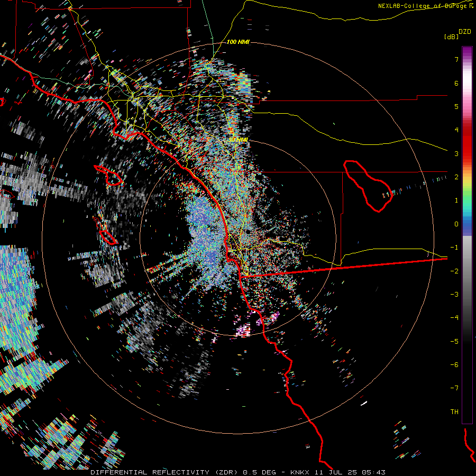Select the -2 value on the dB scale
This screenshot has height=476, width=476.
click(454, 271)
